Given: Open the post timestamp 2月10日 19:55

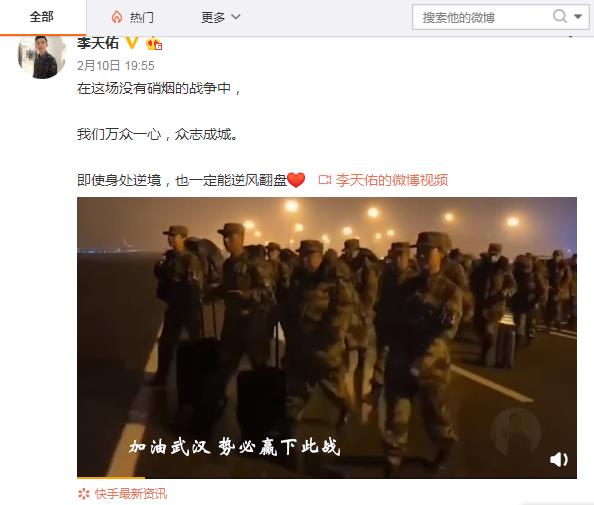Looking at the screenshot, I should coord(116,66).
